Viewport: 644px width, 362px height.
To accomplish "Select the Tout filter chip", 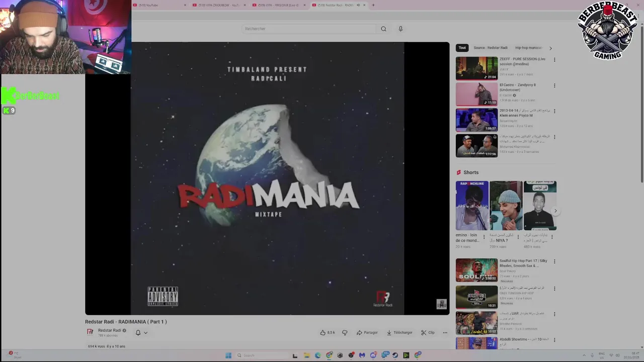I will point(462,48).
